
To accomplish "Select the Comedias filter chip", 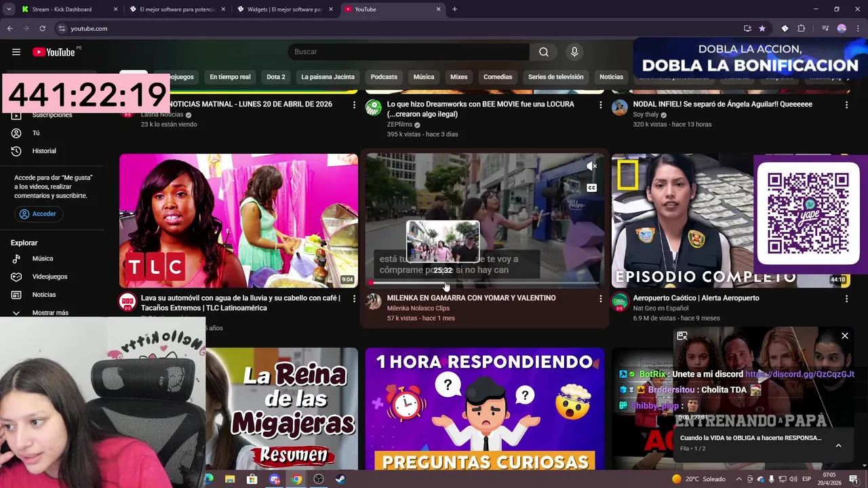I will [x=498, y=77].
